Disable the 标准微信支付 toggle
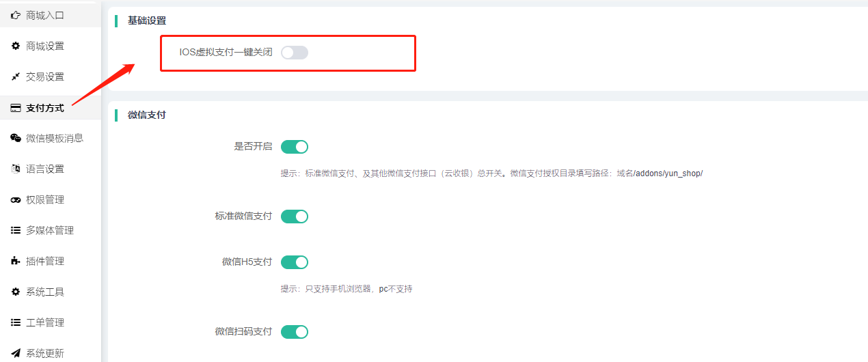This screenshot has height=362, width=868. 295,217
